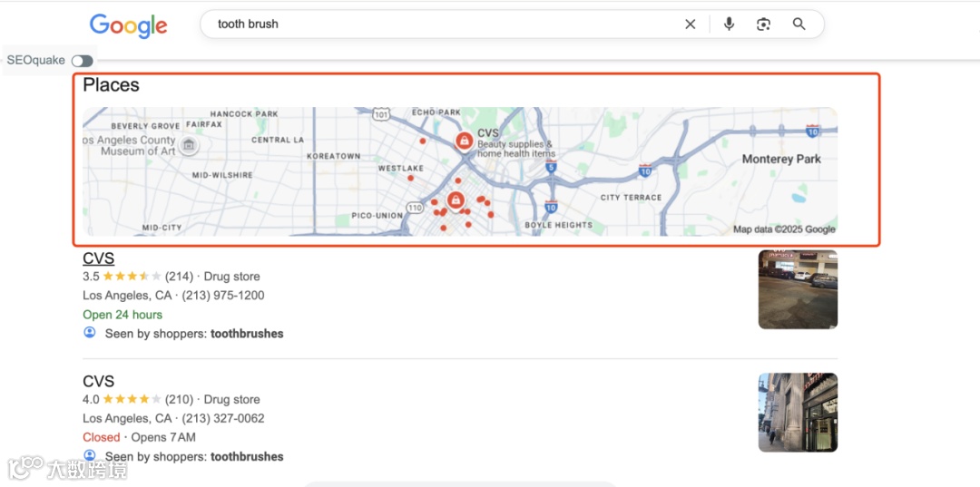The image size is (980, 487).
Task: Click the Closed · Opens 7 AM status
Action: point(139,437)
